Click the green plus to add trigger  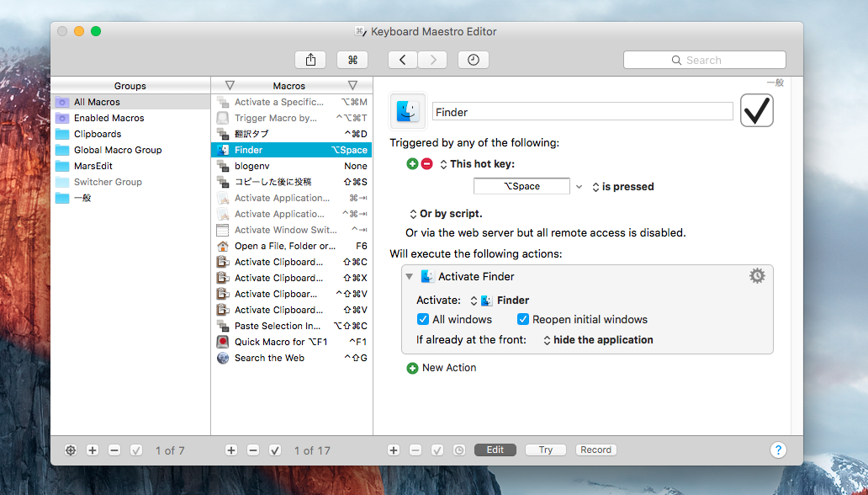pos(412,164)
